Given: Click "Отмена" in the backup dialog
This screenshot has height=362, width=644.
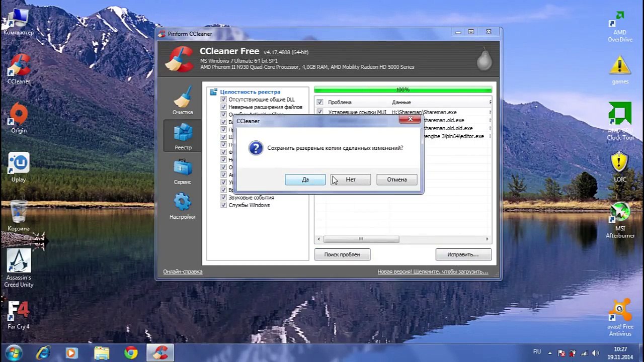Looking at the screenshot, I should click(397, 179).
